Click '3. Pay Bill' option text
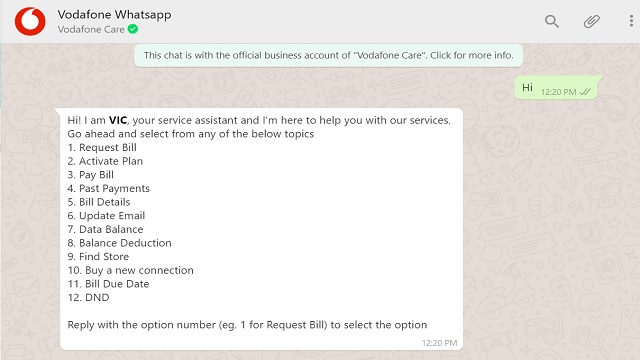Image resolution: width=640 pixels, height=360 pixels. pyautogui.click(x=91, y=175)
